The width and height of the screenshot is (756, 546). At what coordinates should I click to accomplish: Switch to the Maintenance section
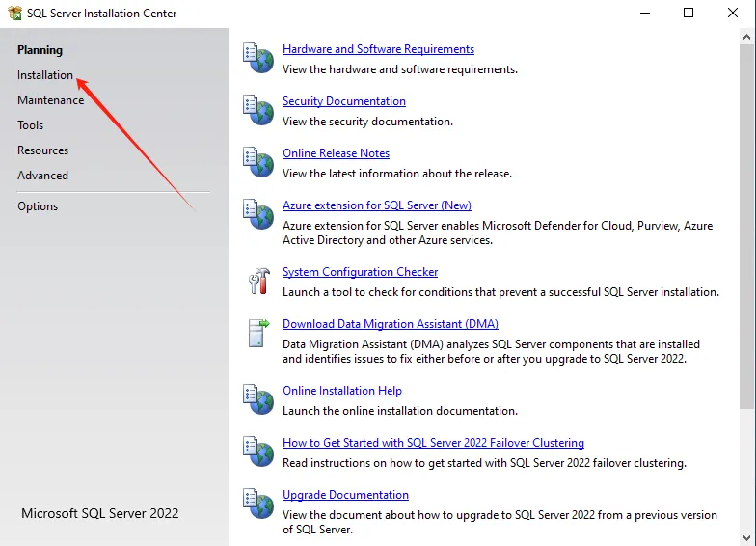pyautogui.click(x=50, y=100)
